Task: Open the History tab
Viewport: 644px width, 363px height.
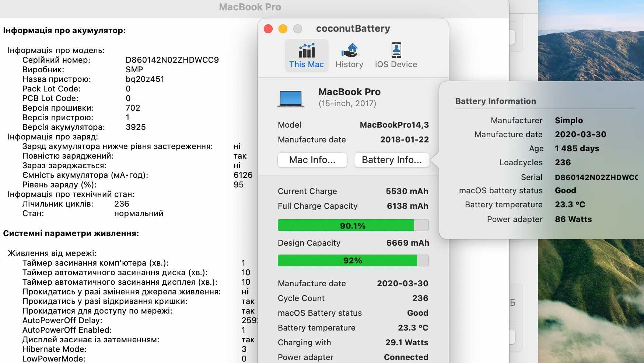Action: coord(349,56)
